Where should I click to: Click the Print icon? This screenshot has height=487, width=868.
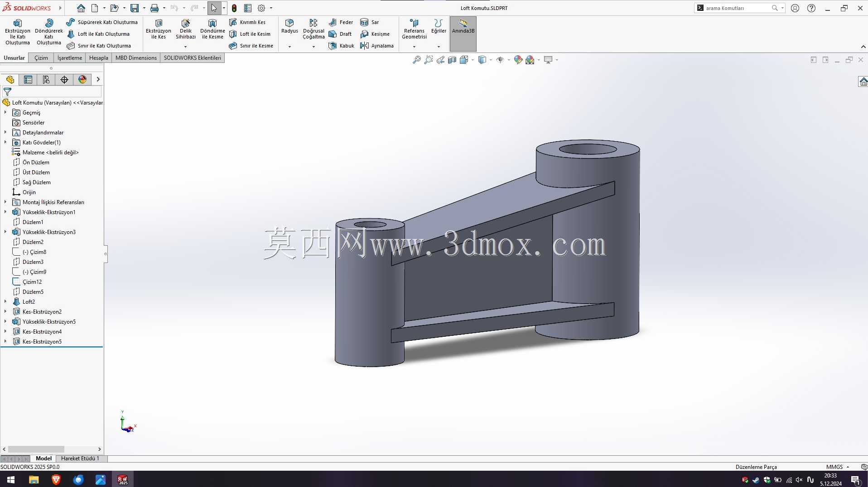[154, 8]
